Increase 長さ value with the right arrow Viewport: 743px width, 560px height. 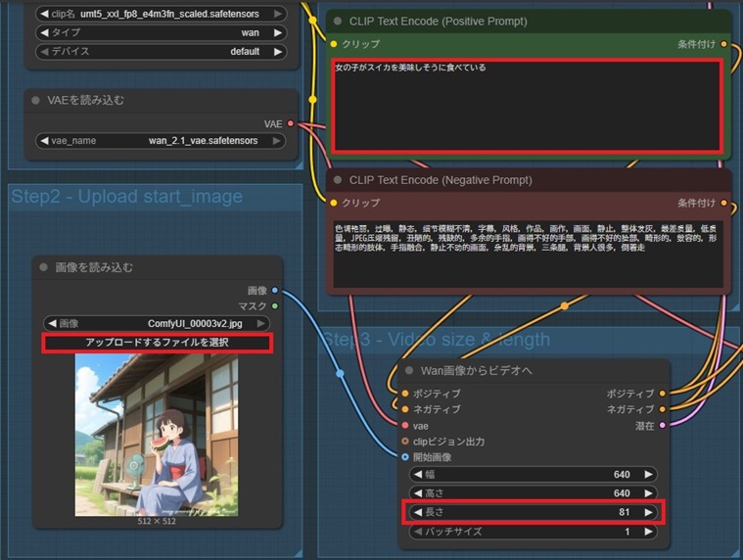tap(647, 512)
